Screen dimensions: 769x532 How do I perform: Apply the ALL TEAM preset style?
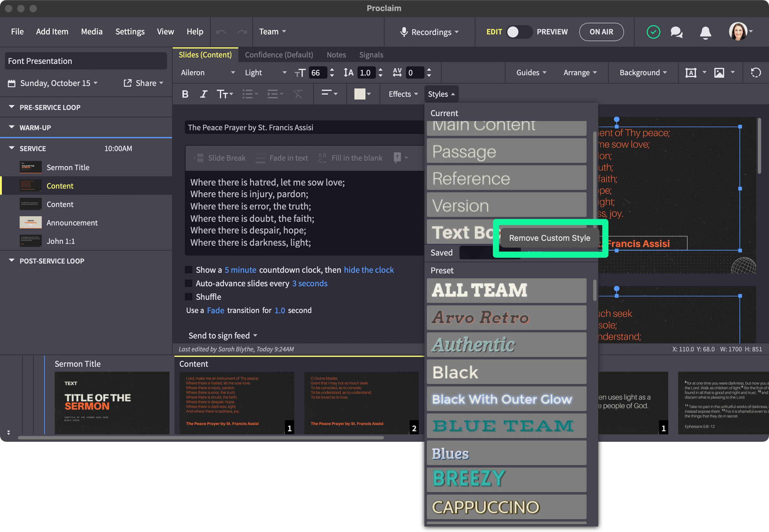pos(506,290)
